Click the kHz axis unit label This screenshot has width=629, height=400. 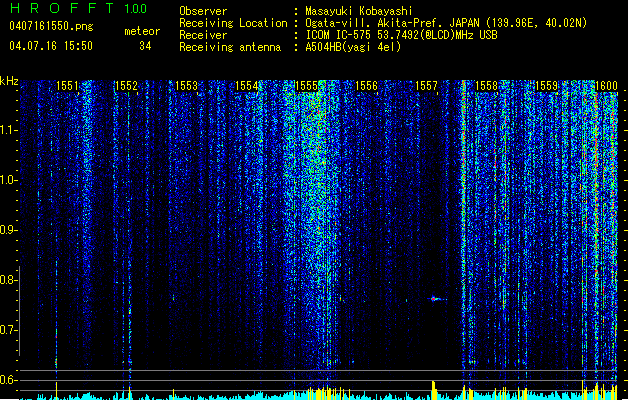[9, 81]
